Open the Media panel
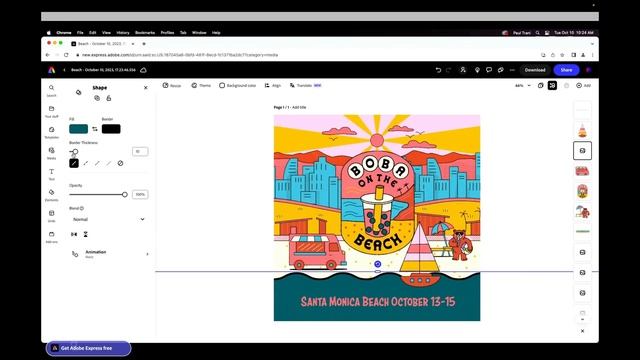Image resolution: width=640 pixels, height=360 pixels. point(51,153)
